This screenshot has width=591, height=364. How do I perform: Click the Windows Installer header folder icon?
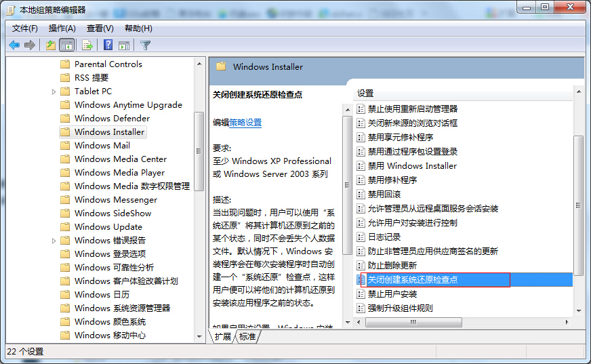221,66
